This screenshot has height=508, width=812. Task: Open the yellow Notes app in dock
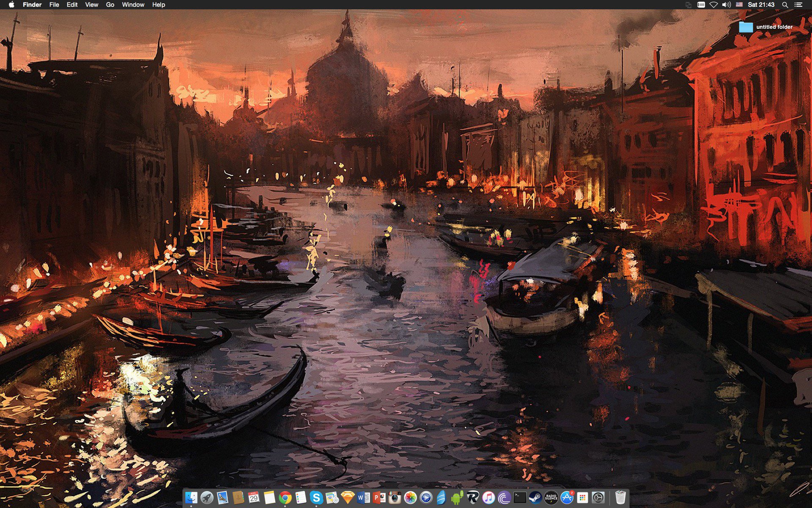pyautogui.click(x=269, y=498)
